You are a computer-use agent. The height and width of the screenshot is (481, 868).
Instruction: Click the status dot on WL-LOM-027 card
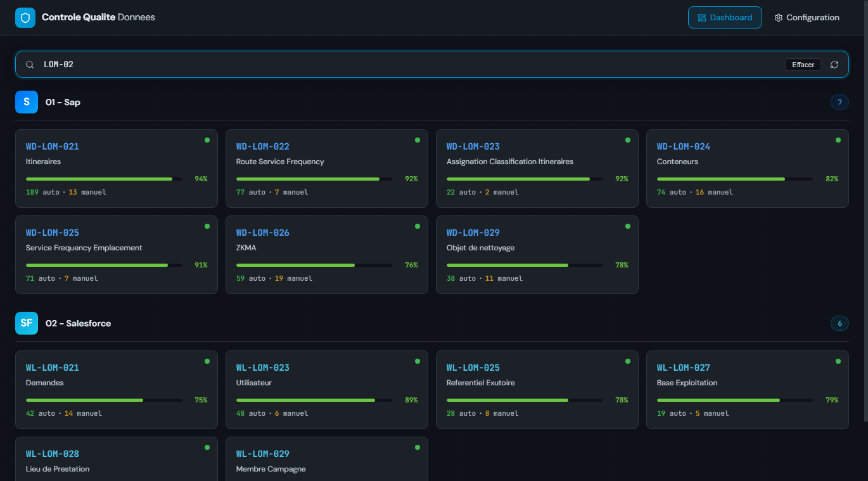pyautogui.click(x=838, y=361)
